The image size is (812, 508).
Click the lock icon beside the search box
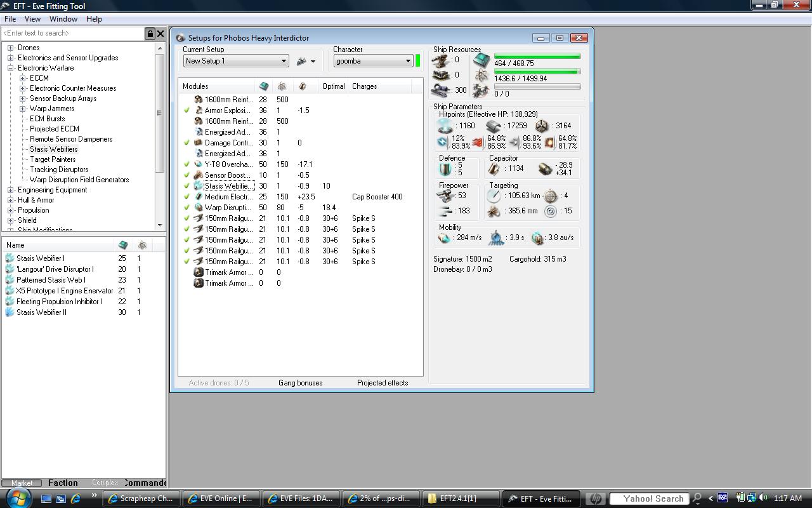[150, 34]
